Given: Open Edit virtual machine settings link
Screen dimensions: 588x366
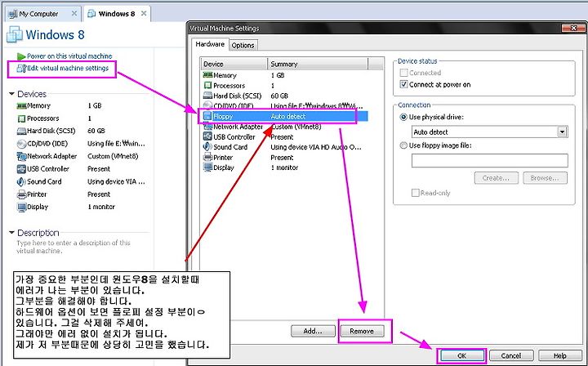Looking at the screenshot, I should tap(68, 69).
